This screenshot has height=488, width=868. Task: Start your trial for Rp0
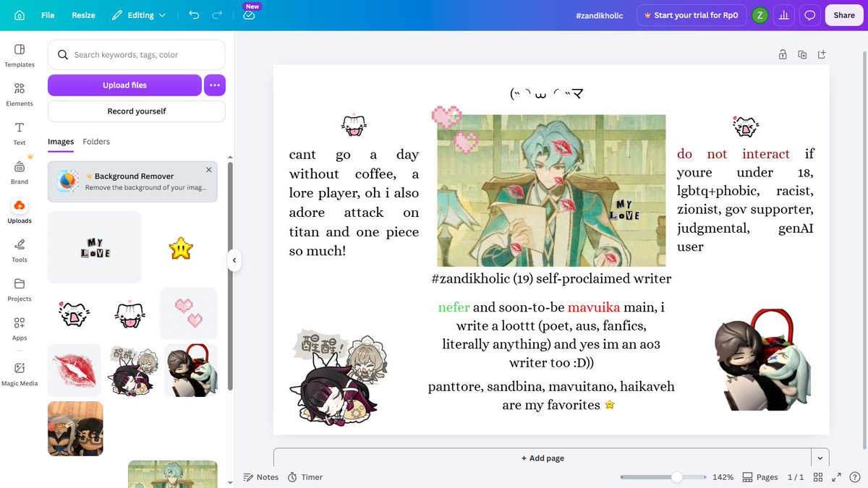click(x=693, y=15)
